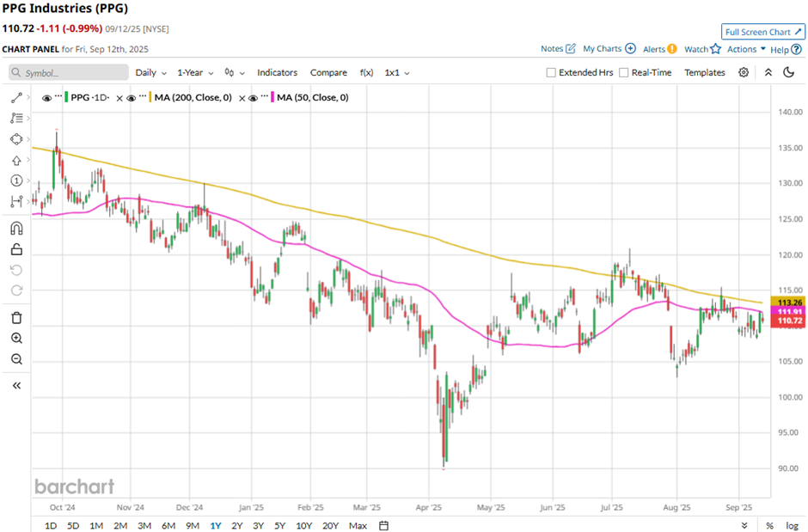The image size is (808, 532).
Task: Open the Actions dropdown menu
Action: 746,49
